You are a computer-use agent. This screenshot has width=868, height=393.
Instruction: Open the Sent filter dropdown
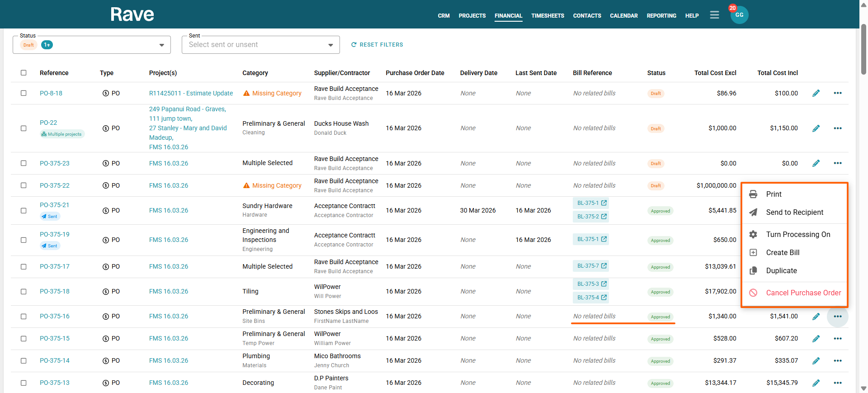point(330,45)
